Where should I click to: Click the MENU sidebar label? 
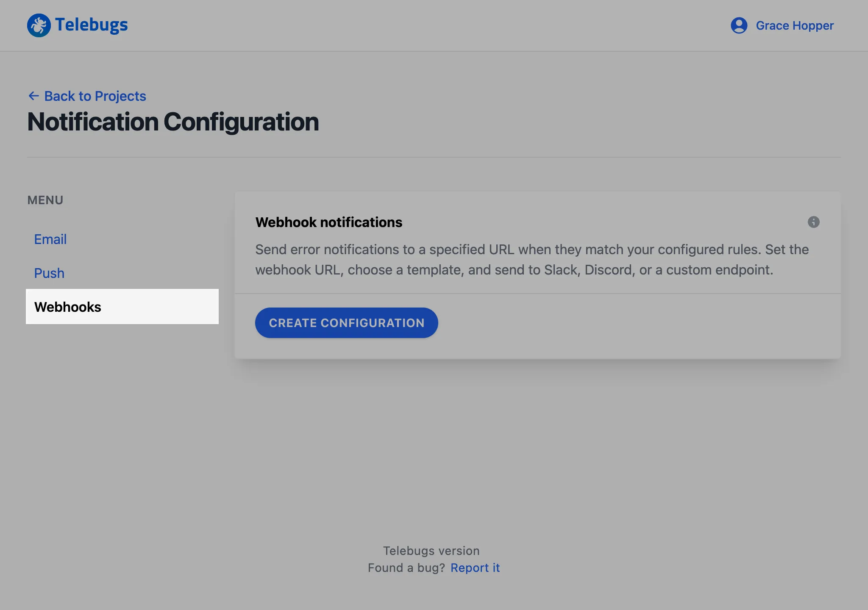(45, 200)
